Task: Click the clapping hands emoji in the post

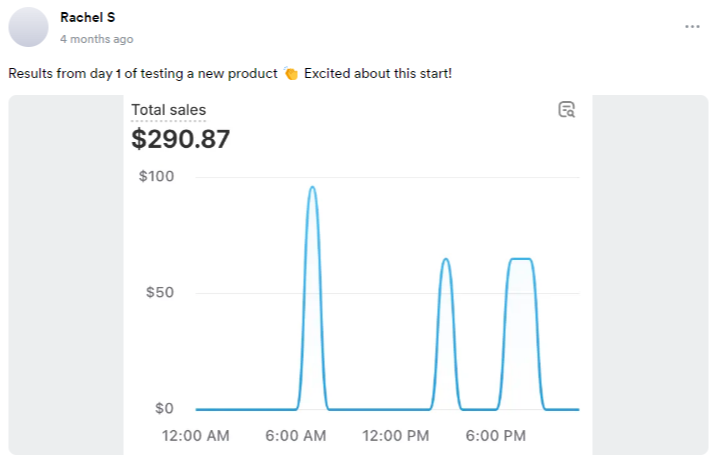Action: tap(291, 74)
